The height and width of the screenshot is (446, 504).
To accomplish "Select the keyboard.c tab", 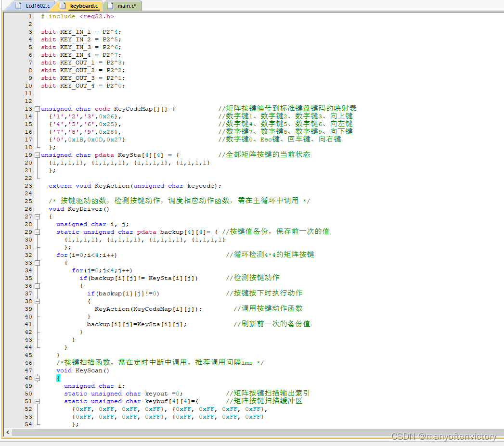I will pyautogui.click(x=79, y=6).
